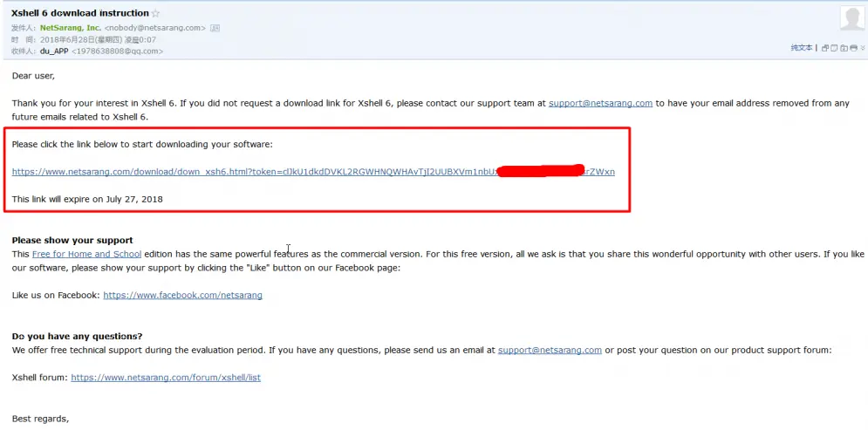The width and height of the screenshot is (868, 430).
Task: Open the Xshell 6 download token link
Action: coord(313,172)
